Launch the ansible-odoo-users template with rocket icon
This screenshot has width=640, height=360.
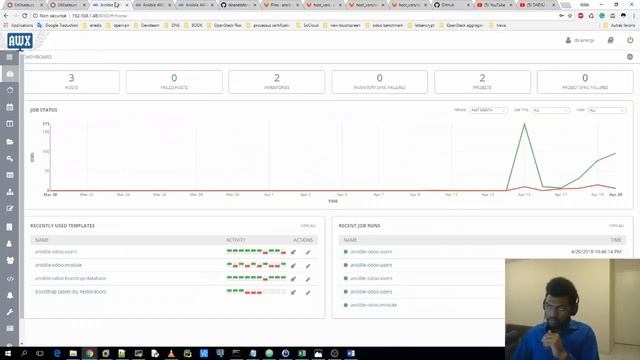click(293, 252)
